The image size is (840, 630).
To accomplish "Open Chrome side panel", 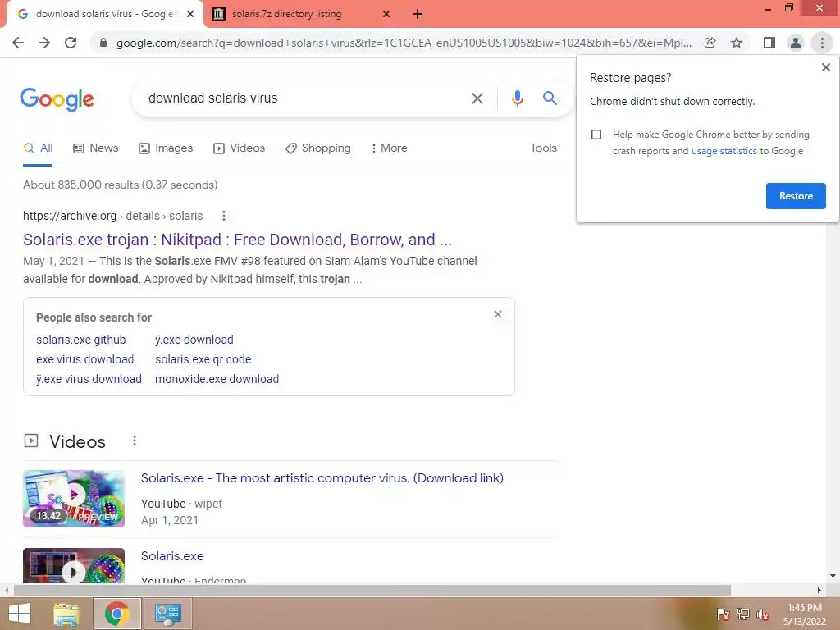I will (x=769, y=43).
